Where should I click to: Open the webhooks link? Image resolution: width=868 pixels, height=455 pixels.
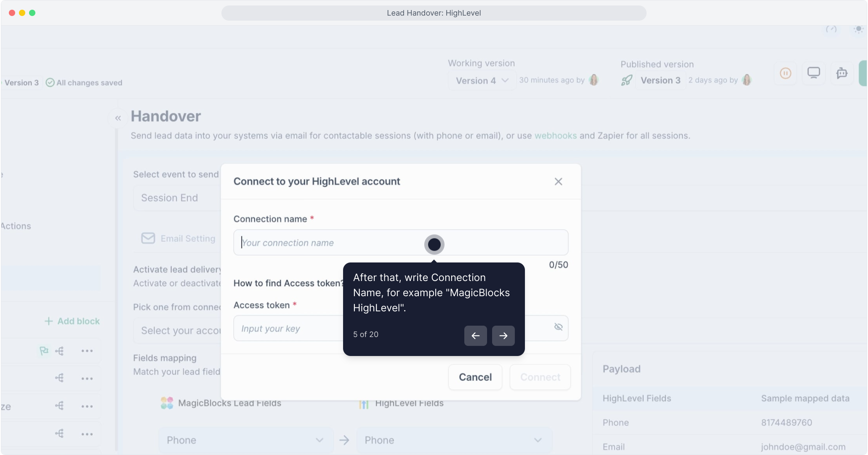coord(555,136)
